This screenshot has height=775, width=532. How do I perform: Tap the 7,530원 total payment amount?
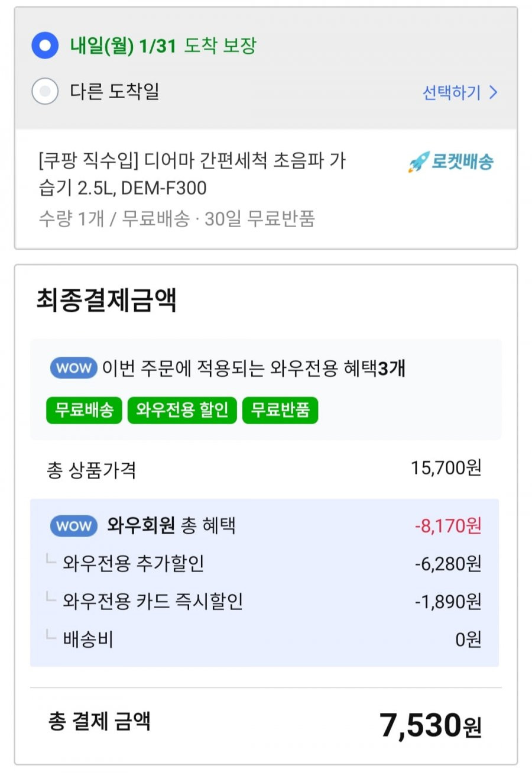[x=430, y=725]
